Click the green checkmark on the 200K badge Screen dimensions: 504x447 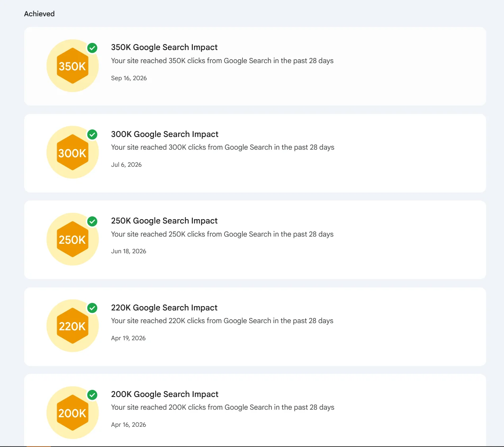pos(92,395)
